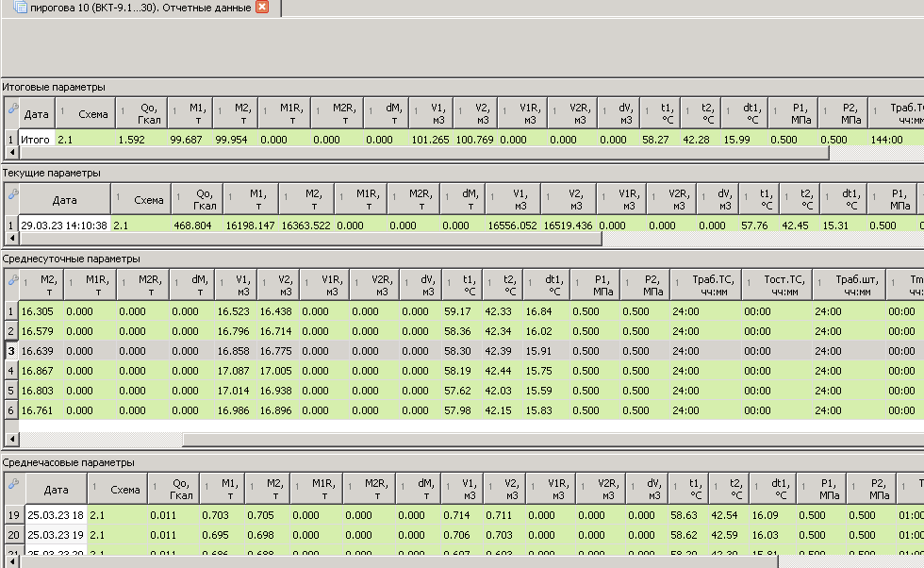
Task: Select date cell 25.03.23 19
Action: coord(56,535)
